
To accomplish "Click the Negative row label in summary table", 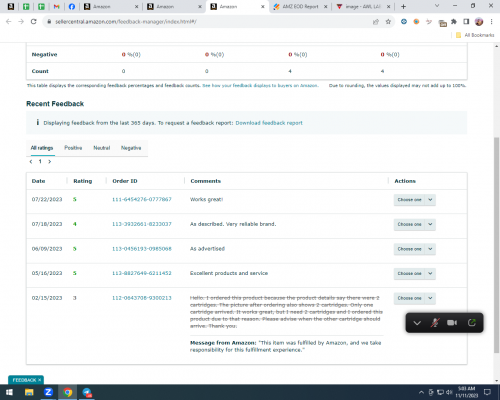I will pos(44,54).
